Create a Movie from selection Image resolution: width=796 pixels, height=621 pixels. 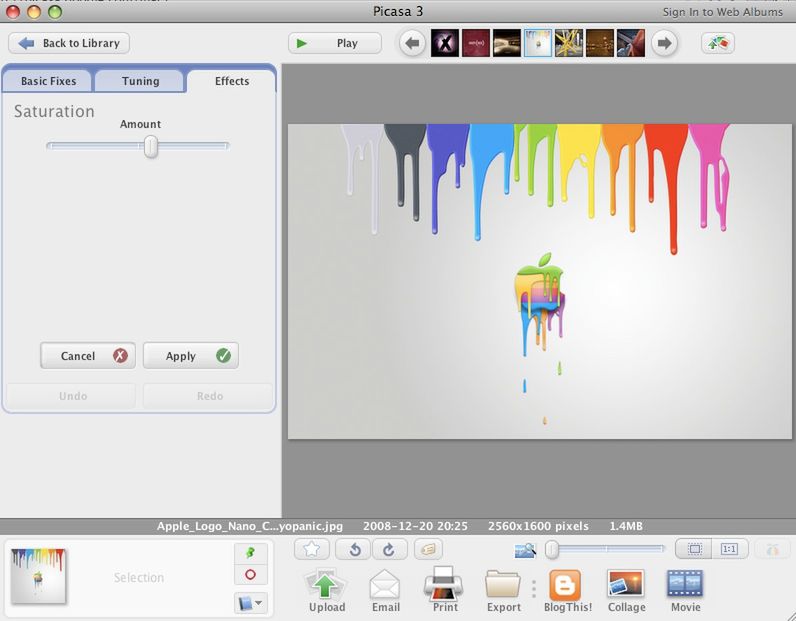685,590
